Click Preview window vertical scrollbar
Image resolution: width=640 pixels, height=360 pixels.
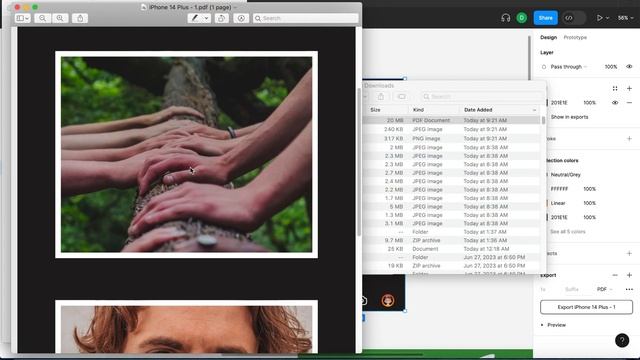[359, 162]
